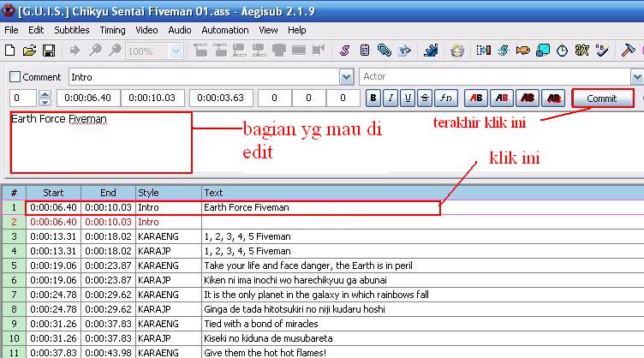Open the Fonts Collector icon

[404, 51]
